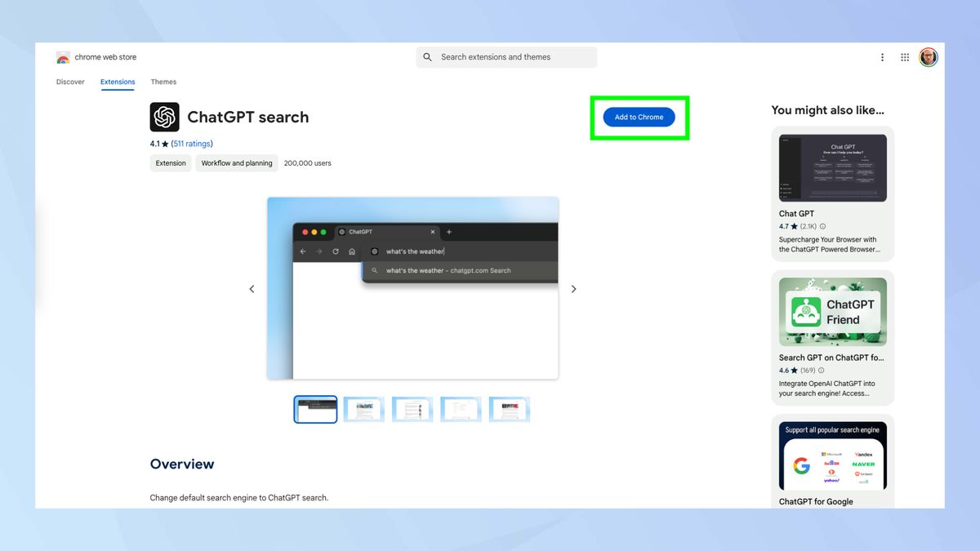Viewport: 980px width, 551px height.
Task: Select the fourth screenshot thumbnail
Action: (x=461, y=409)
